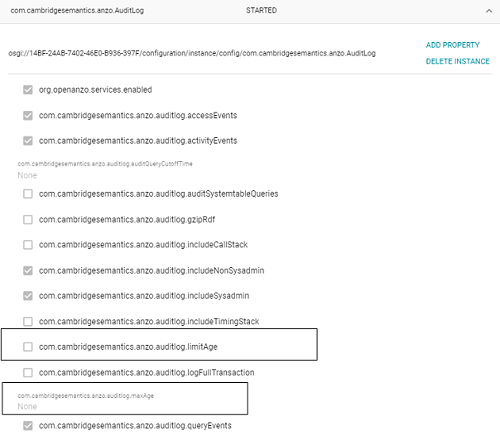Enable the auditlog.gzipRdf checkbox

pos(28,219)
